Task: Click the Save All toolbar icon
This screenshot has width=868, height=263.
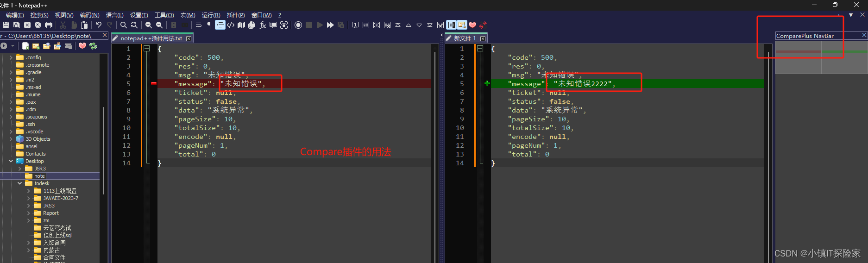Action: [x=17, y=25]
